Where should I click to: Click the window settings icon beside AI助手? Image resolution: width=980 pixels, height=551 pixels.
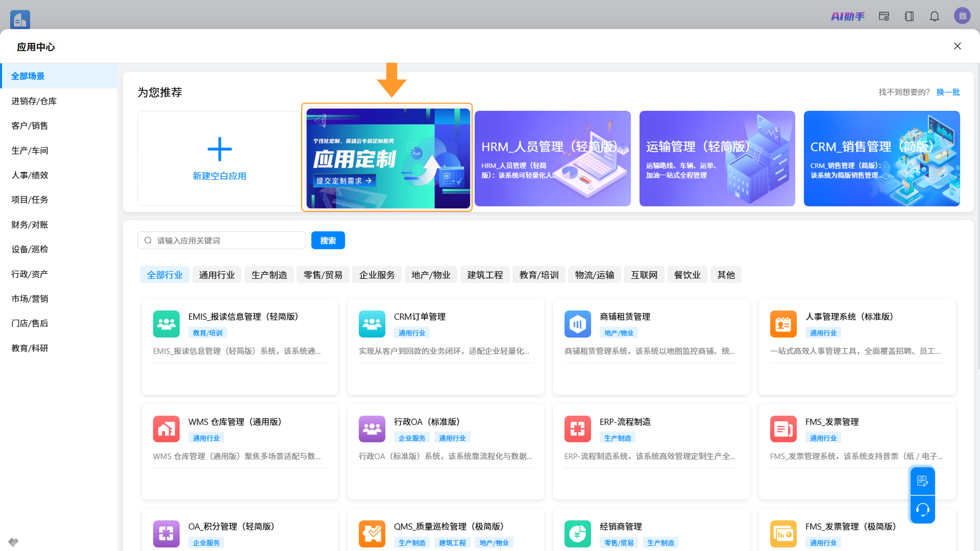click(x=884, y=16)
